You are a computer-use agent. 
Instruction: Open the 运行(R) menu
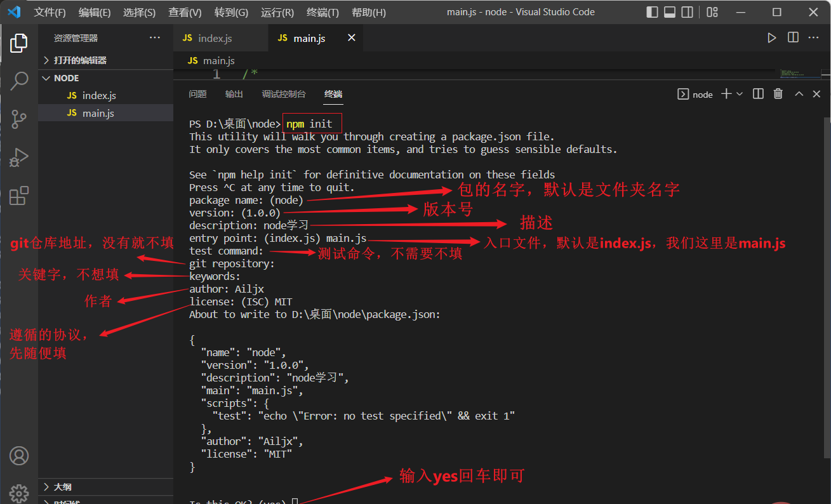pyautogui.click(x=277, y=12)
